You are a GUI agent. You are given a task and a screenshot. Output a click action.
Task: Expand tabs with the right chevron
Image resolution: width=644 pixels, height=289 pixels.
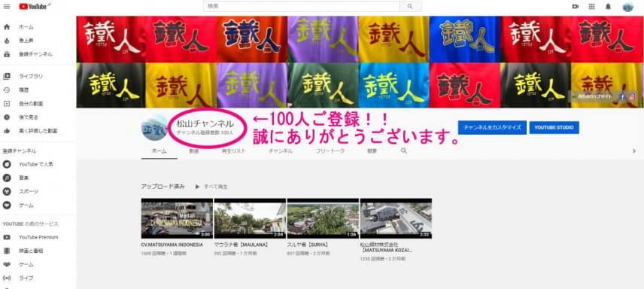click(x=634, y=151)
